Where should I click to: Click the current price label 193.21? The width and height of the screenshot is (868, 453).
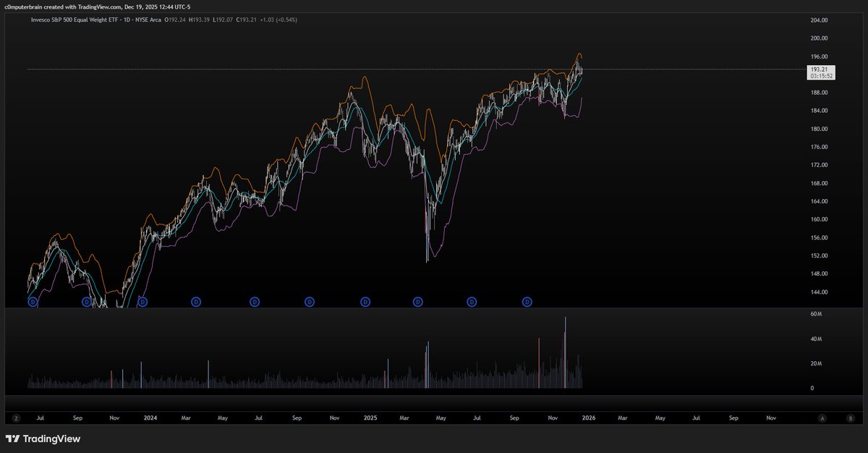pyautogui.click(x=820, y=69)
